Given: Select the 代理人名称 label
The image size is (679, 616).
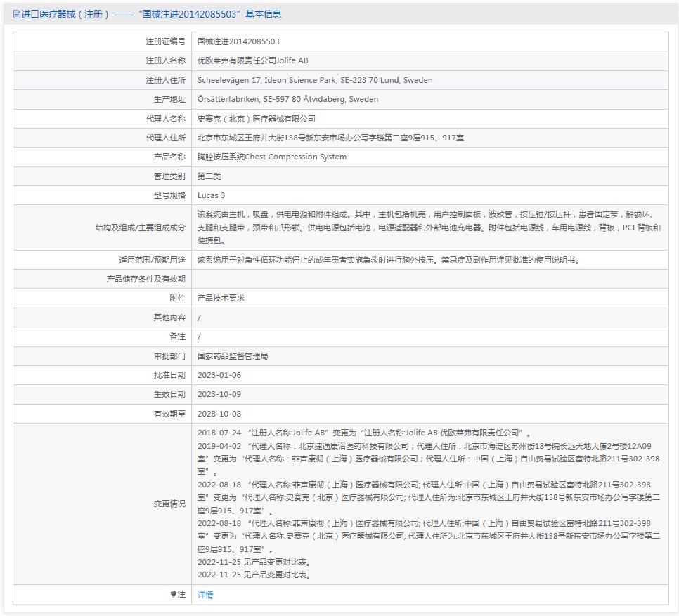Looking at the screenshot, I should coord(165,119).
